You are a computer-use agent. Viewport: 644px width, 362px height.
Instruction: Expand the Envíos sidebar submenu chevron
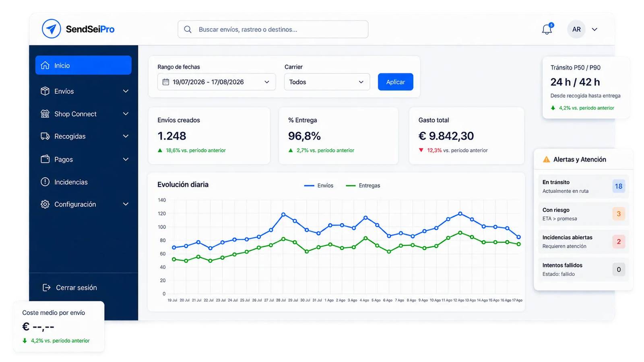pos(126,91)
